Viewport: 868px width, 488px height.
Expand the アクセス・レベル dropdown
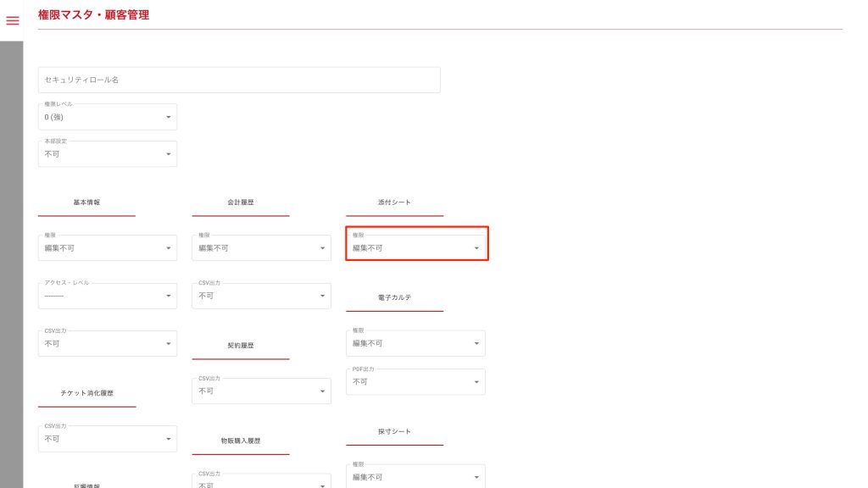coord(108,296)
